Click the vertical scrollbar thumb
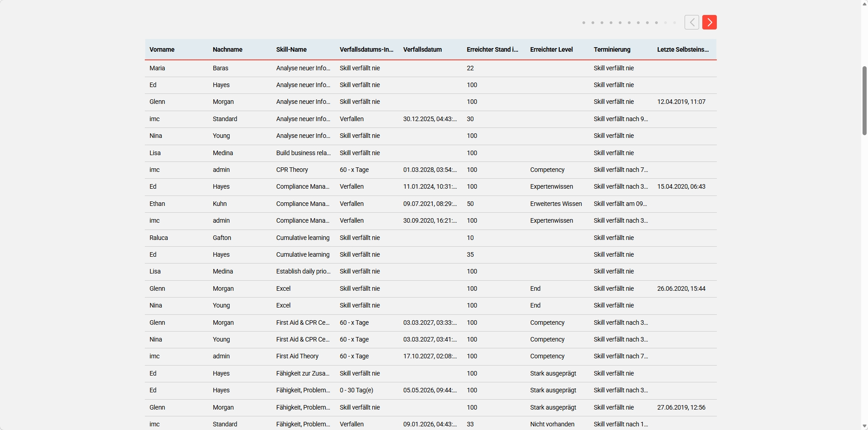Image resolution: width=868 pixels, height=430 pixels. [864, 101]
